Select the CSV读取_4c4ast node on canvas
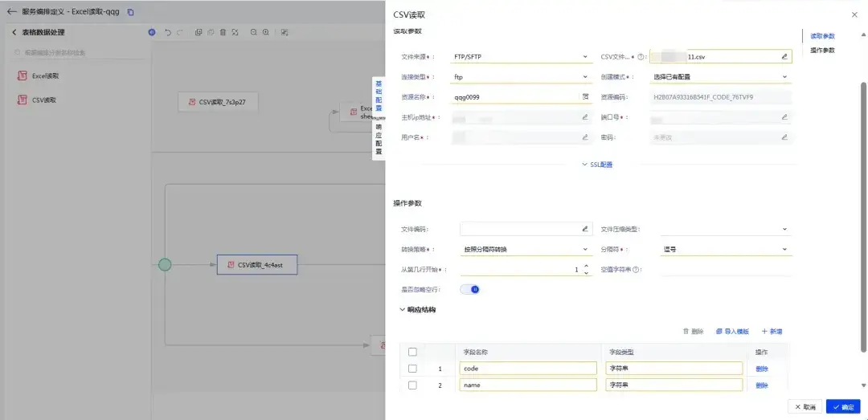 pyautogui.click(x=257, y=265)
